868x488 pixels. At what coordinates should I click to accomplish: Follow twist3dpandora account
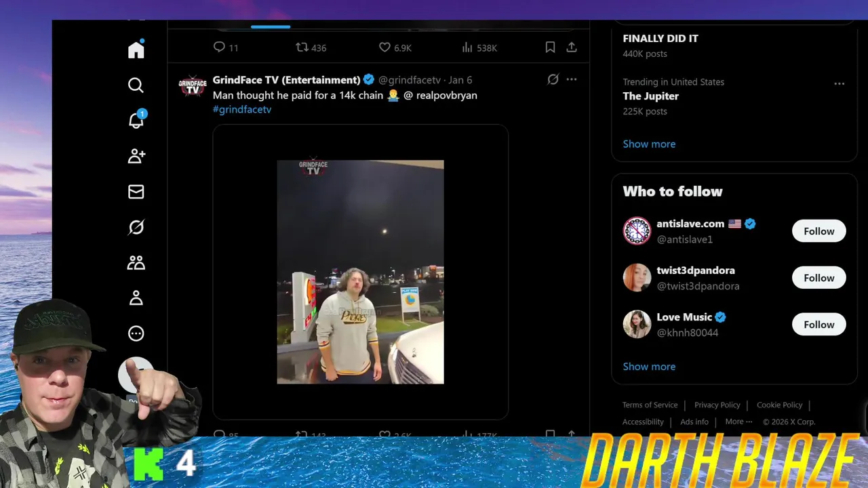click(819, 278)
